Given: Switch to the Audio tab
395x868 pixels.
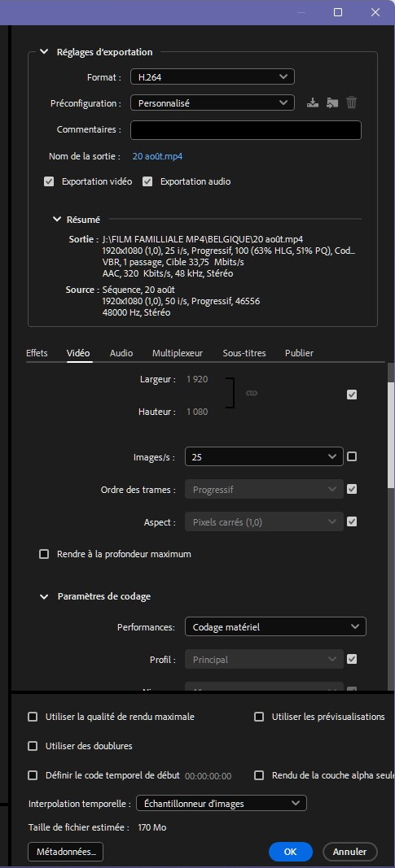Looking at the screenshot, I should [121, 353].
